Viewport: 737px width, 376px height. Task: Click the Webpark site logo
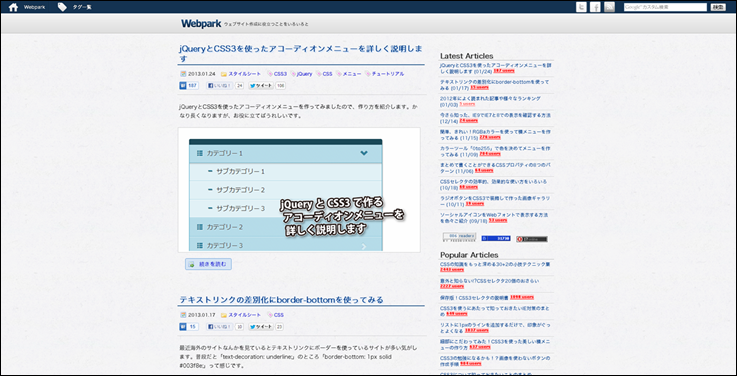[201, 24]
